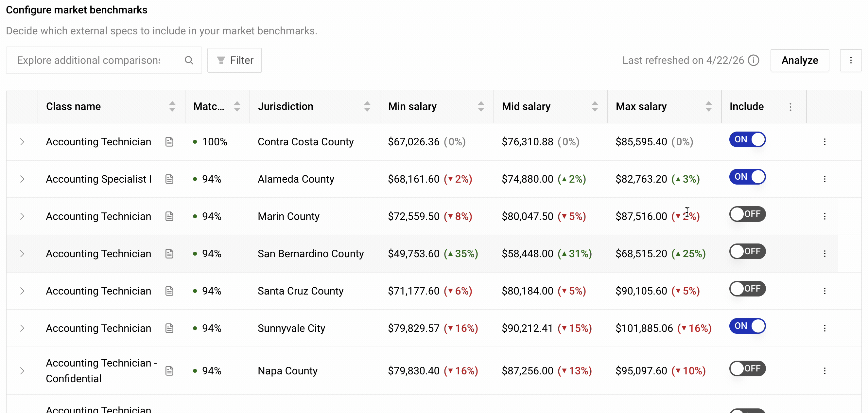This screenshot has height=413, width=868.
Task: Enable Include toggle for San Bernardino County
Action: click(x=747, y=252)
